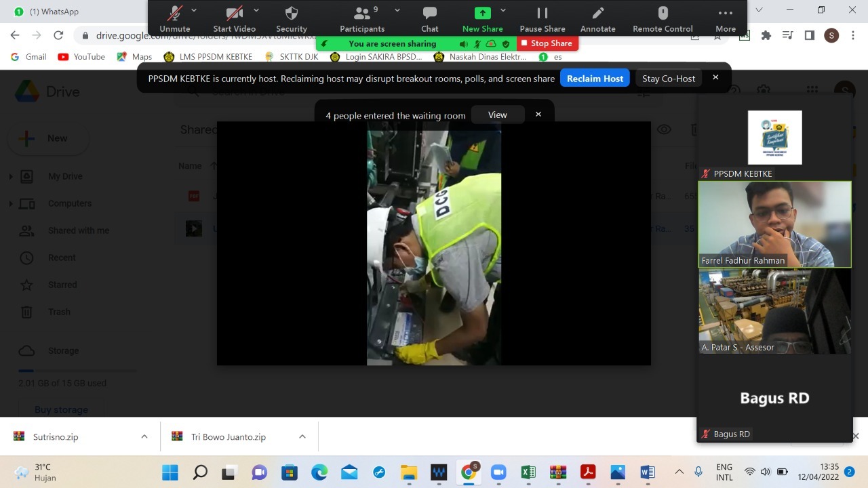This screenshot has width=868, height=488.
Task: Open Remote Control menu
Action: 663,18
